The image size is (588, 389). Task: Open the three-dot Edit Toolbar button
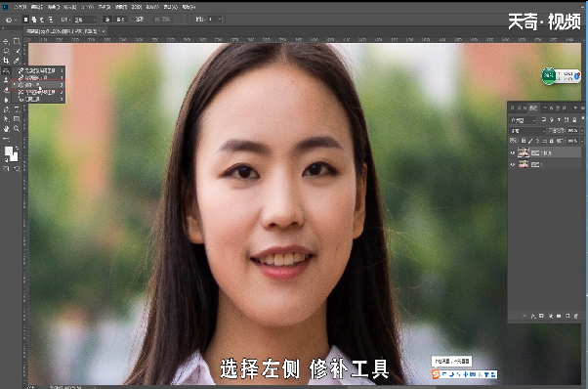click(6, 139)
